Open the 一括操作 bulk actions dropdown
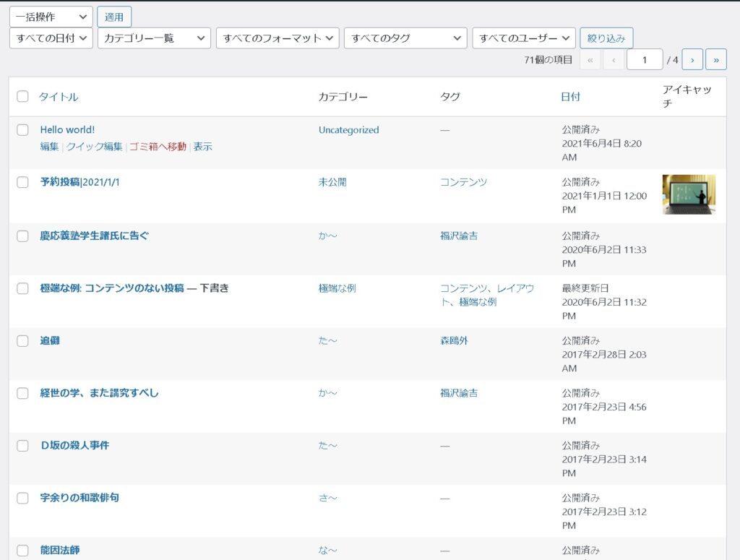 click(51, 17)
